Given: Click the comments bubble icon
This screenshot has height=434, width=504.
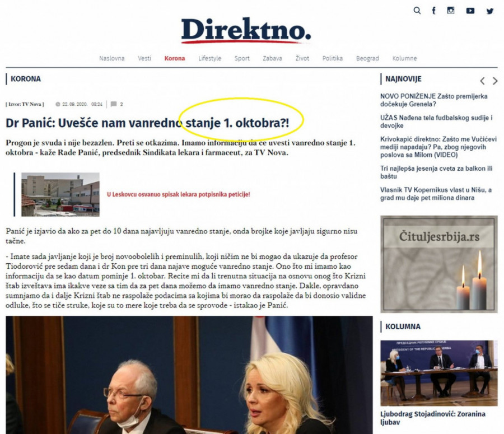Looking at the screenshot, I should point(114,104).
